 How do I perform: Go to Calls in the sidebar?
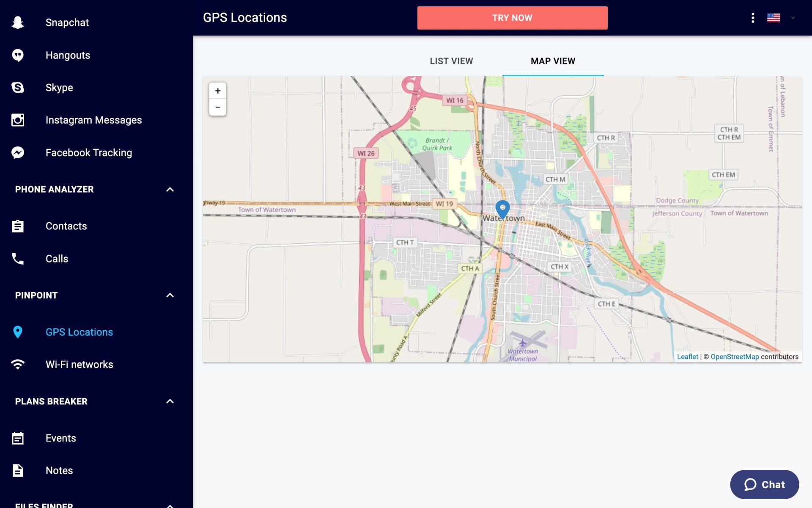coord(96,259)
